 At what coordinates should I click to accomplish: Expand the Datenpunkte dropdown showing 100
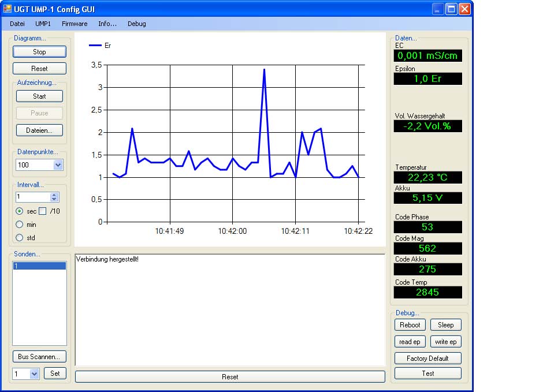point(58,165)
